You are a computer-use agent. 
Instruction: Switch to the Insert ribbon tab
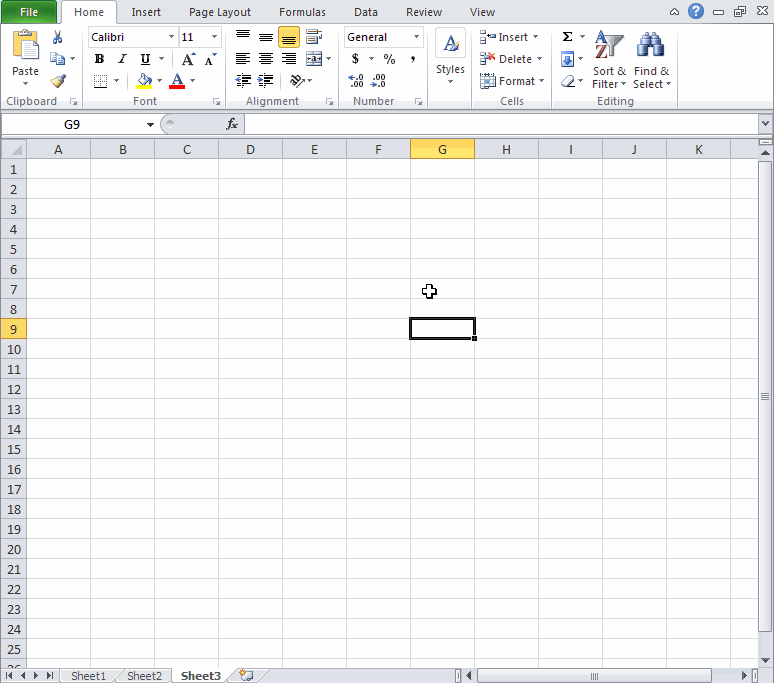point(146,12)
